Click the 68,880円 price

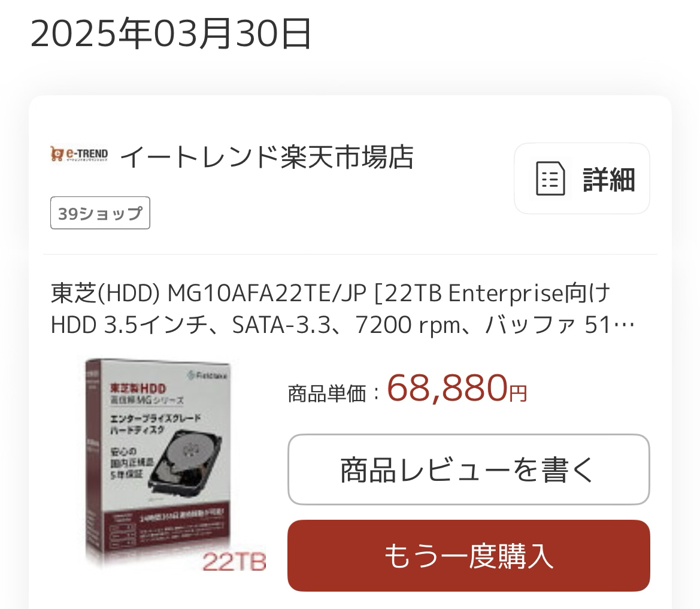[x=456, y=389]
